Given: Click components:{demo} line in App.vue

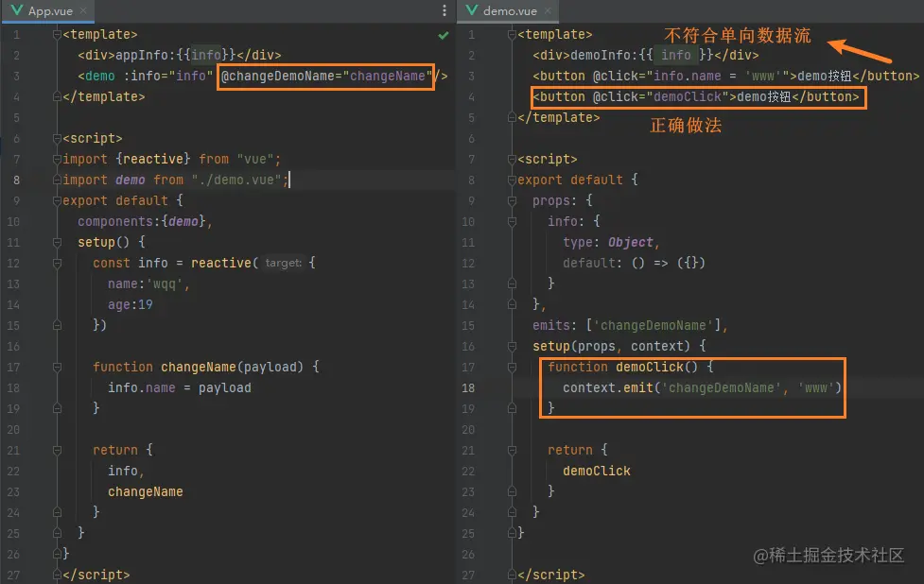Looking at the screenshot, I should [x=145, y=221].
